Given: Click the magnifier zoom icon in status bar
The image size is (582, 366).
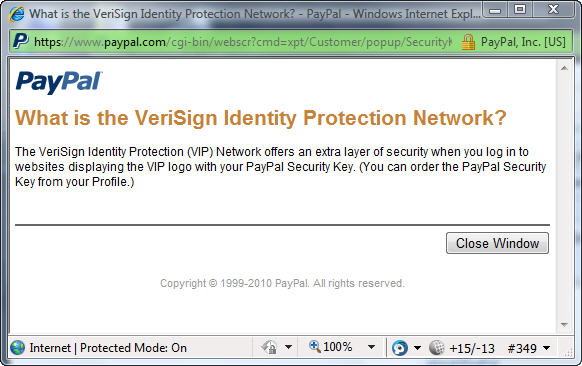Looking at the screenshot, I should (x=315, y=346).
